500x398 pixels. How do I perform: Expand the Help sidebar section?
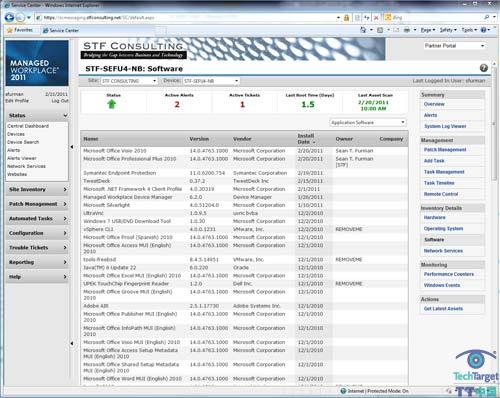click(37, 277)
